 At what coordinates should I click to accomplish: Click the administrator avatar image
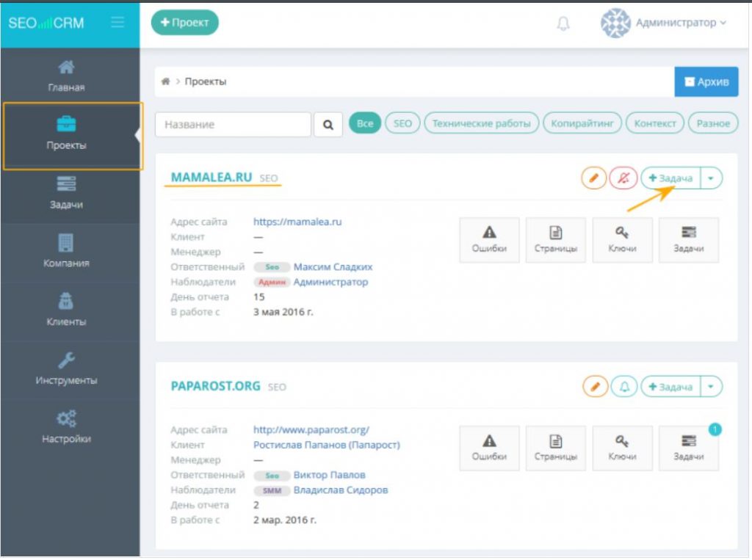(615, 23)
